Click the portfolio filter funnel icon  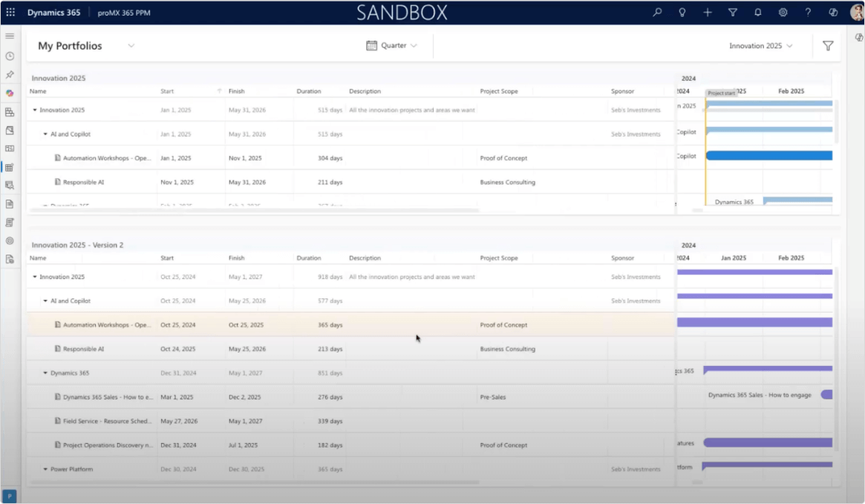coord(828,46)
